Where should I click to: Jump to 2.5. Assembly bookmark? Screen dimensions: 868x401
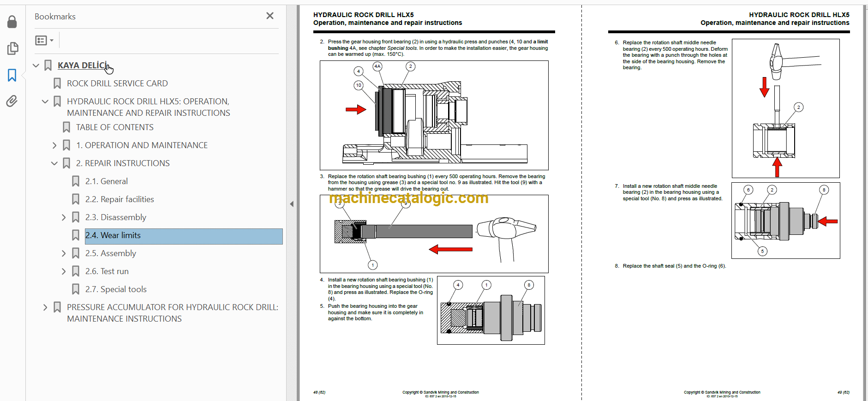tap(111, 253)
